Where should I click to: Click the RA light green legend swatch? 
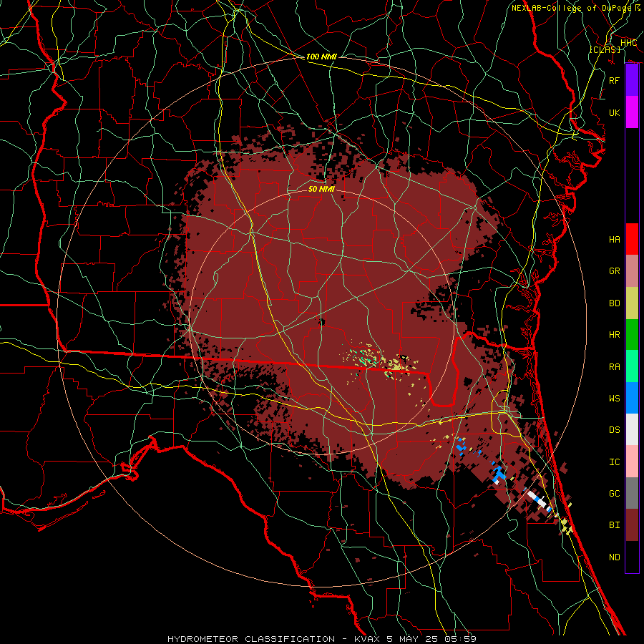click(x=632, y=366)
